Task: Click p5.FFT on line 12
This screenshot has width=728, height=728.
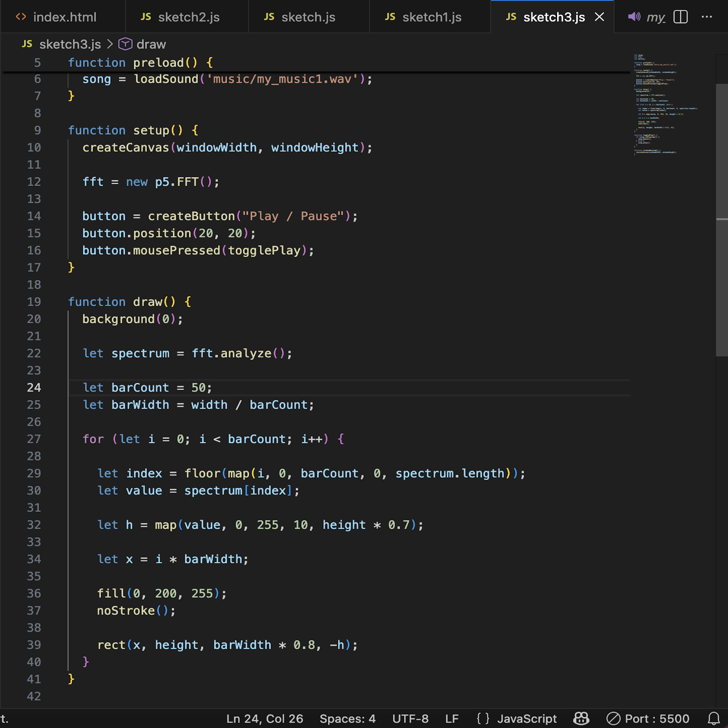Action: (x=177, y=182)
